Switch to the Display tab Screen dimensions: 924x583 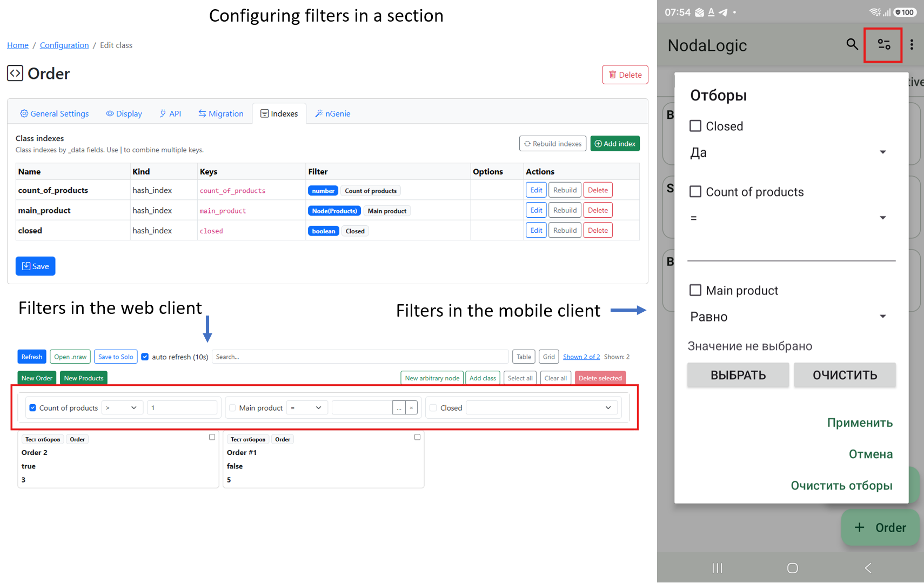[124, 113]
